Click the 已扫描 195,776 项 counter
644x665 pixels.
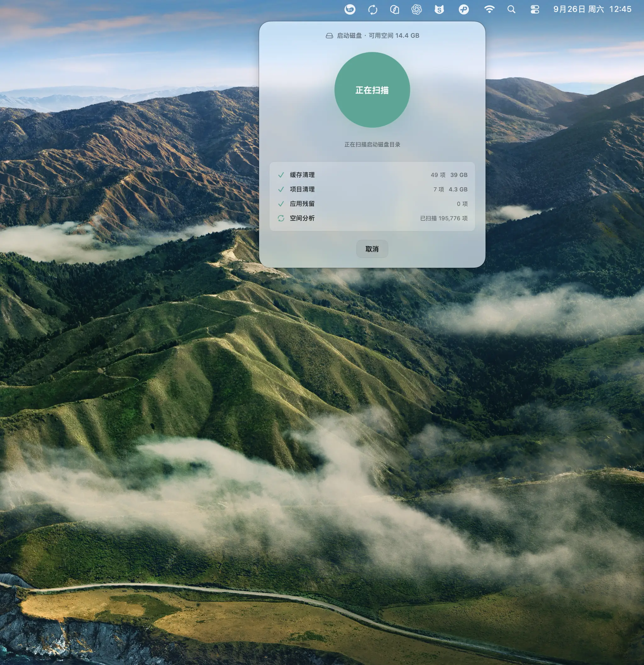[x=444, y=218]
